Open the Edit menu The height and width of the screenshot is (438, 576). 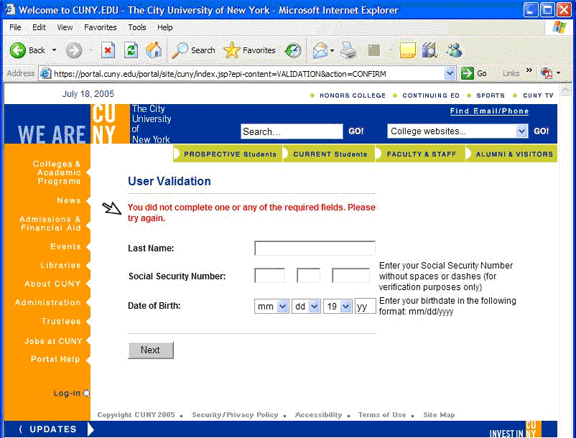(39, 27)
